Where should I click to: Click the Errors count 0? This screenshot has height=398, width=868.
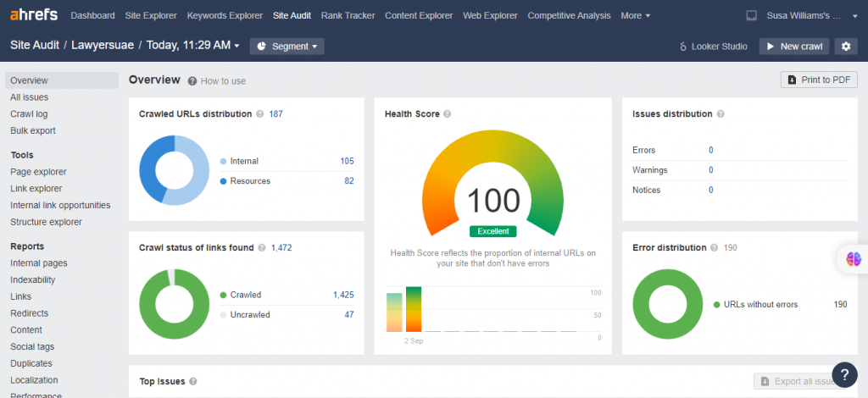point(711,151)
